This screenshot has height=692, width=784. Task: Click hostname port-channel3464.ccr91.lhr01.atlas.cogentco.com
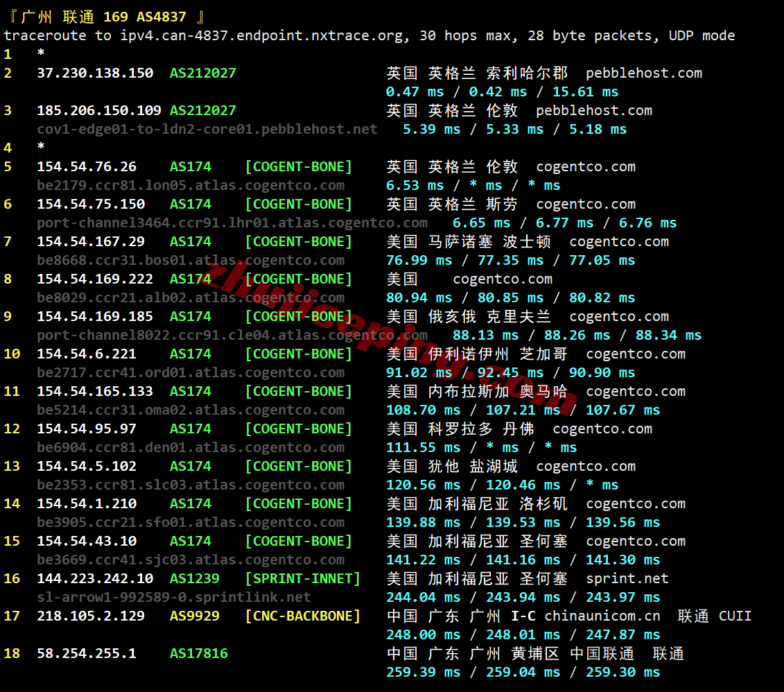pos(232,223)
